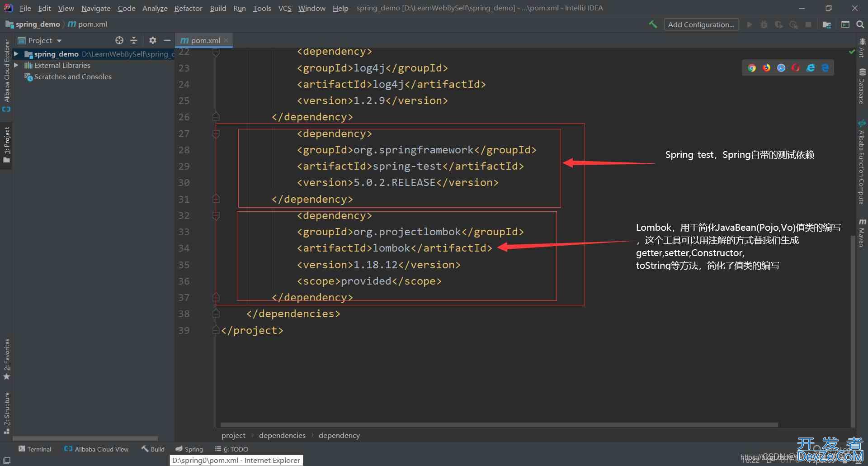Open in Safari browser icon

coord(781,68)
